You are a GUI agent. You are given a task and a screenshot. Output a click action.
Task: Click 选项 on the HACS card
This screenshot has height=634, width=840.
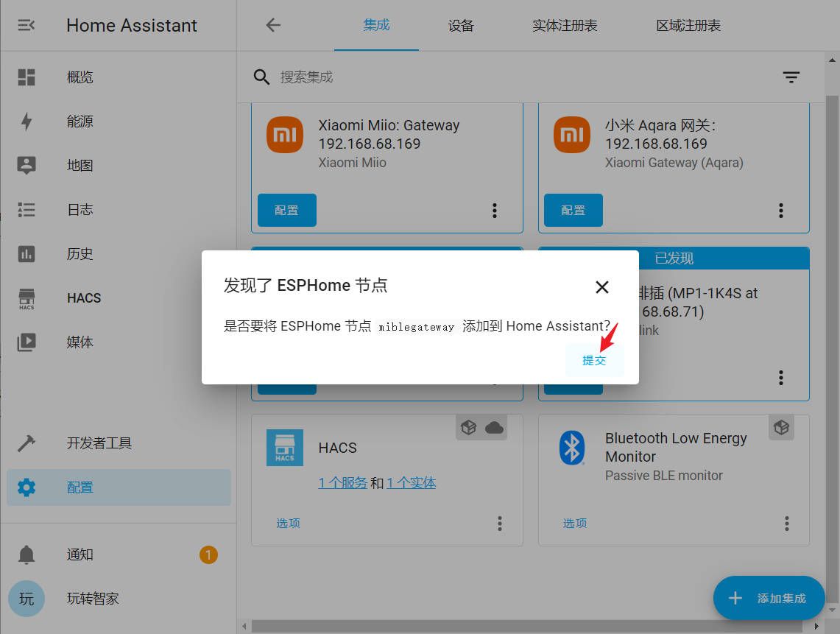pyautogui.click(x=288, y=523)
